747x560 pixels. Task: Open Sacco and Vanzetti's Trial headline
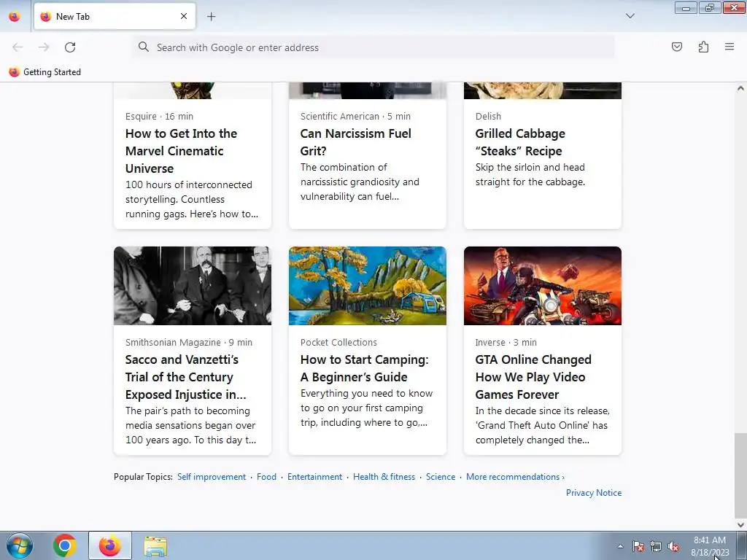(186, 377)
